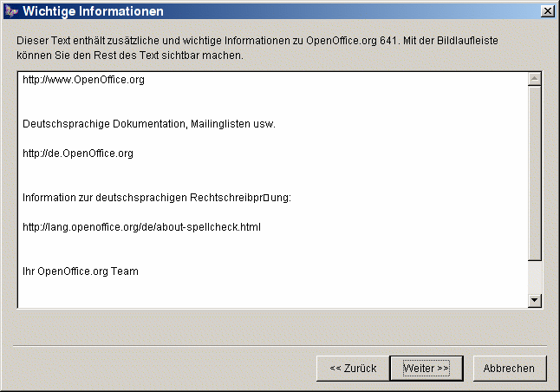Click the http://www.OpenOffice.org line

pos(83,80)
